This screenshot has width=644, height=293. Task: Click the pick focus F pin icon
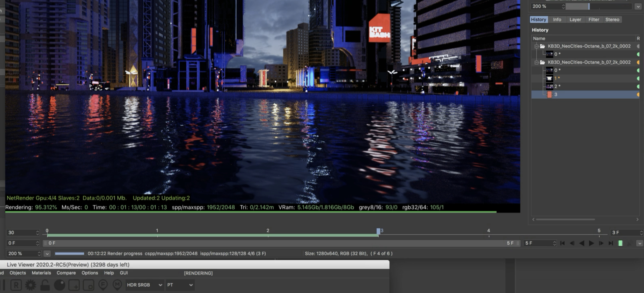tap(103, 285)
